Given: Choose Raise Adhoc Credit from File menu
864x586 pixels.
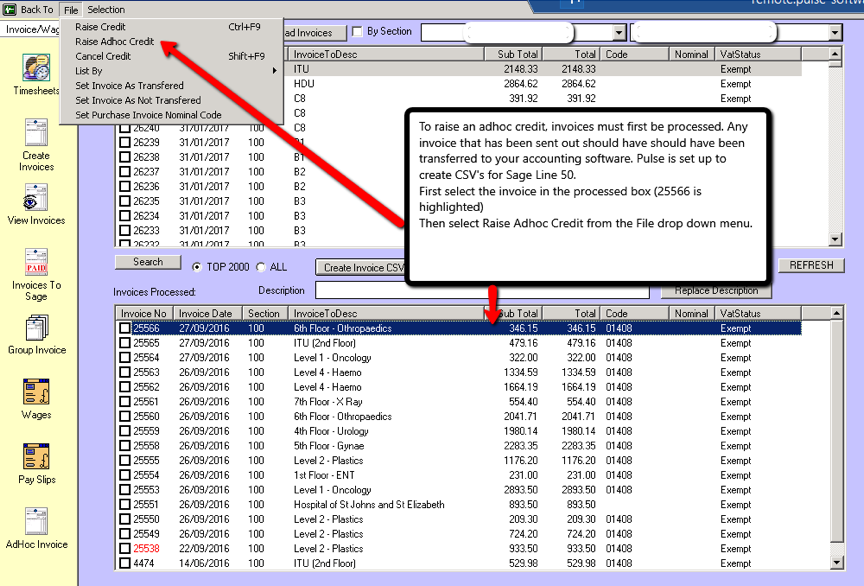Looking at the screenshot, I should pyautogui.click(x=115, y=42).
